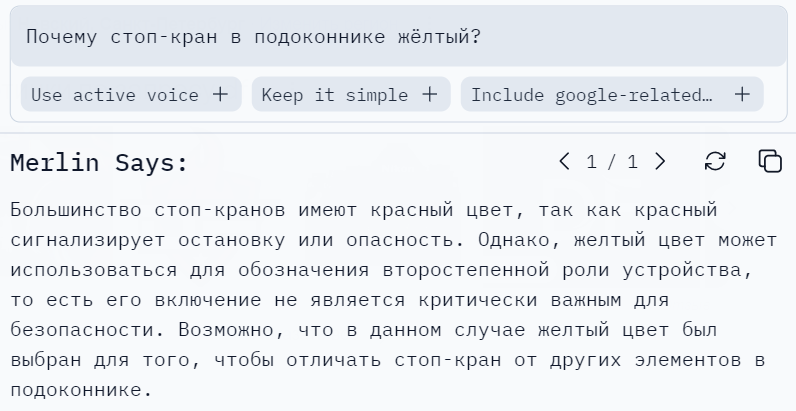Click the "Merlin Says:" heading
The image size is (796, 411).
pos(99,163)
